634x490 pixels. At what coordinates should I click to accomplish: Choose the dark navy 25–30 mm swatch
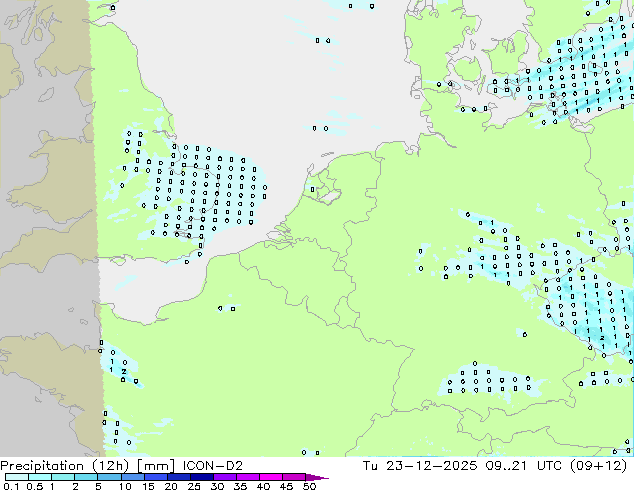click(x=201, y=477)
